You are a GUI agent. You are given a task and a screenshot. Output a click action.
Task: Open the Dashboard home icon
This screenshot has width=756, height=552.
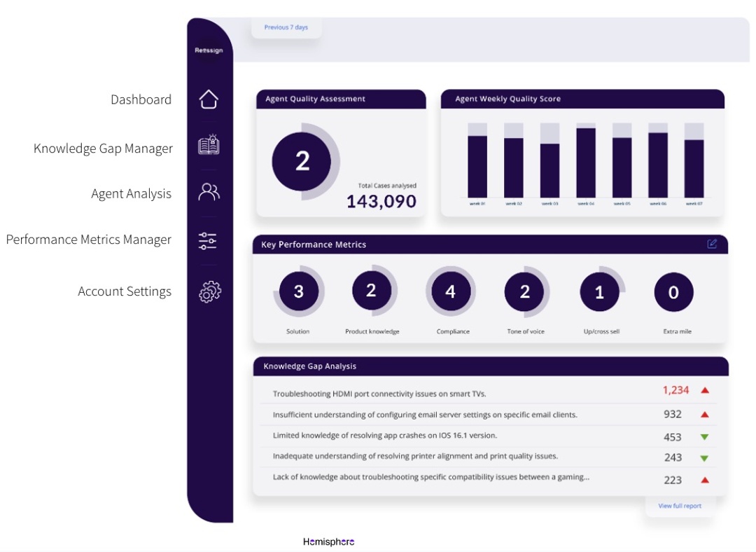(209, 99)
